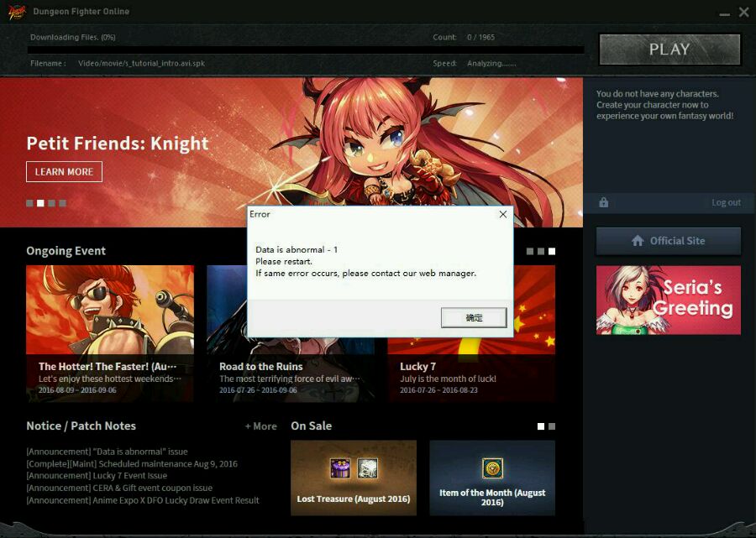Open Anime Expo X DFO Lucky Draw Result
The image size is (756, 538).
point(143,500)
